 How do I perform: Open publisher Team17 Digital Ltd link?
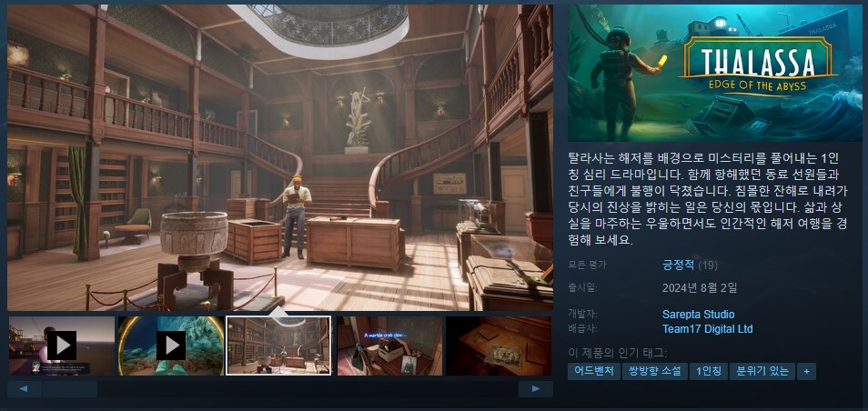(x=707, y=328)
